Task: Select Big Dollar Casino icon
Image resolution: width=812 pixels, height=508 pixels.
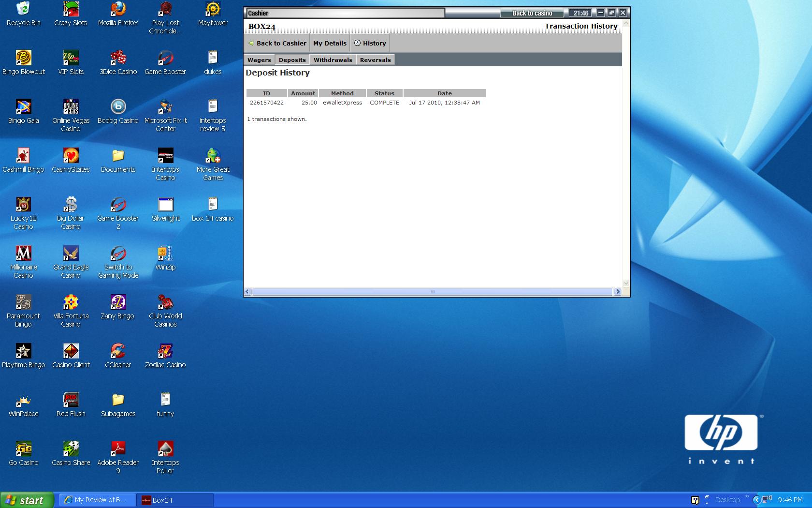Action: [71, 213]
